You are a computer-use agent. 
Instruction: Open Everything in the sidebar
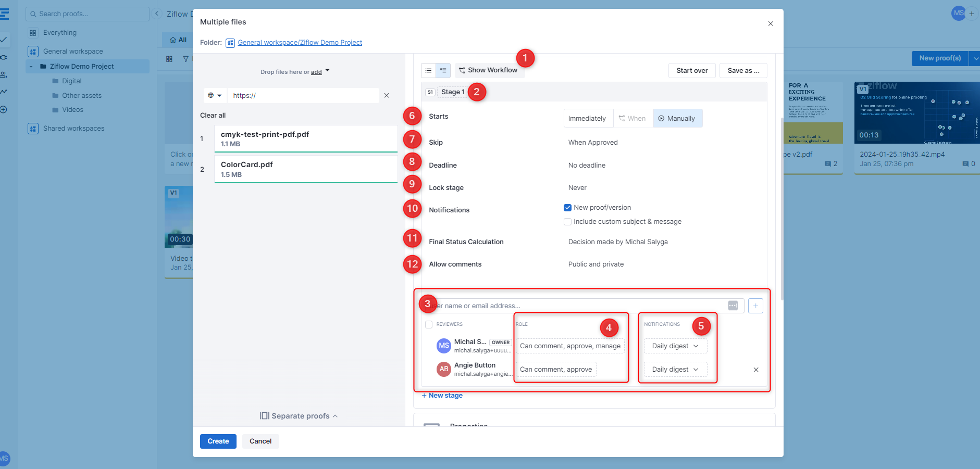(60, 33)
